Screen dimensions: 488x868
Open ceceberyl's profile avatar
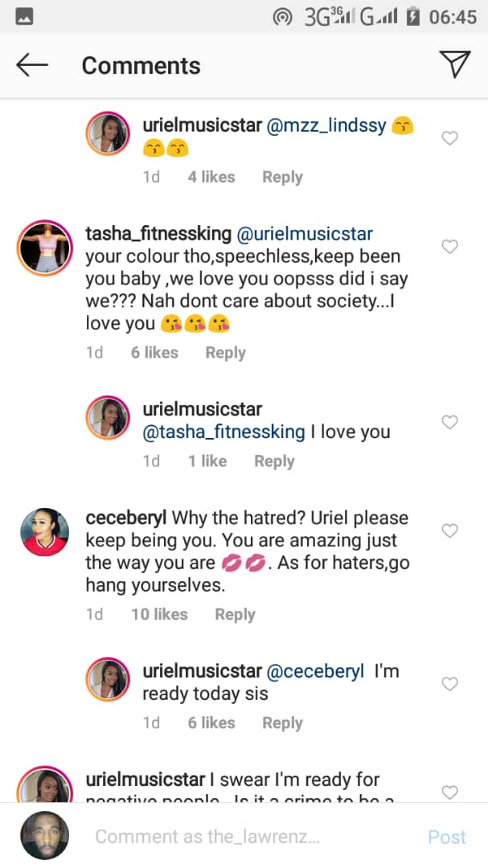(40, 530)
